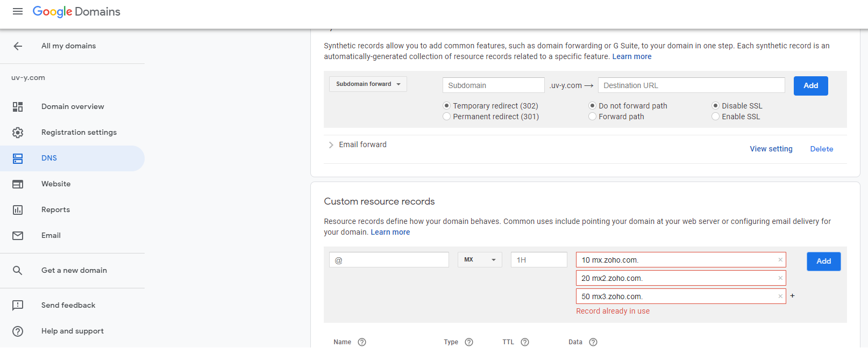Image resolution: width=868 pixels, height=348 pixels.
Task: Click the Domain overview dashboard icon
Action: pyautogui.click(x=18, y=107)
